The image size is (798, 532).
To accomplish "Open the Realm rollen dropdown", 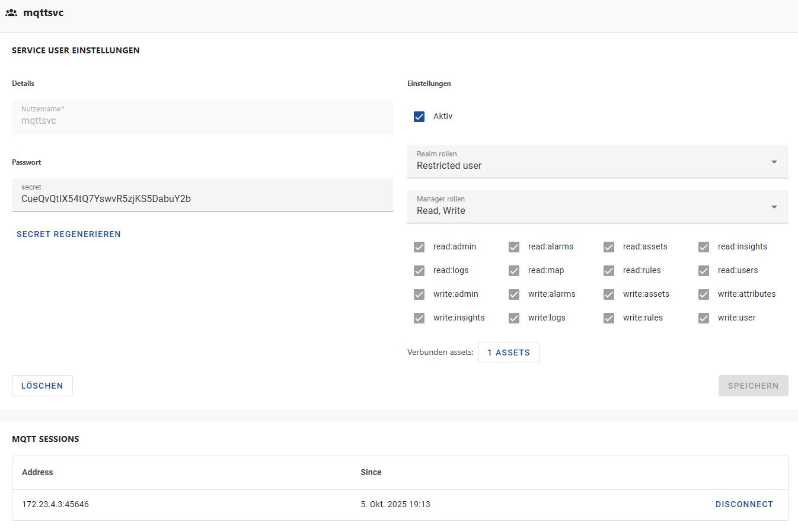I will [x=597, y=162].
